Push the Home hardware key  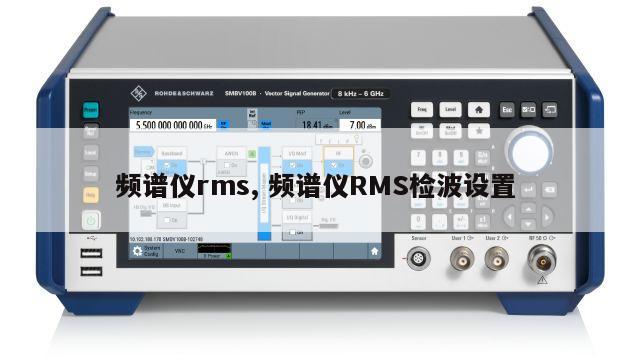[x=479, y=109]
